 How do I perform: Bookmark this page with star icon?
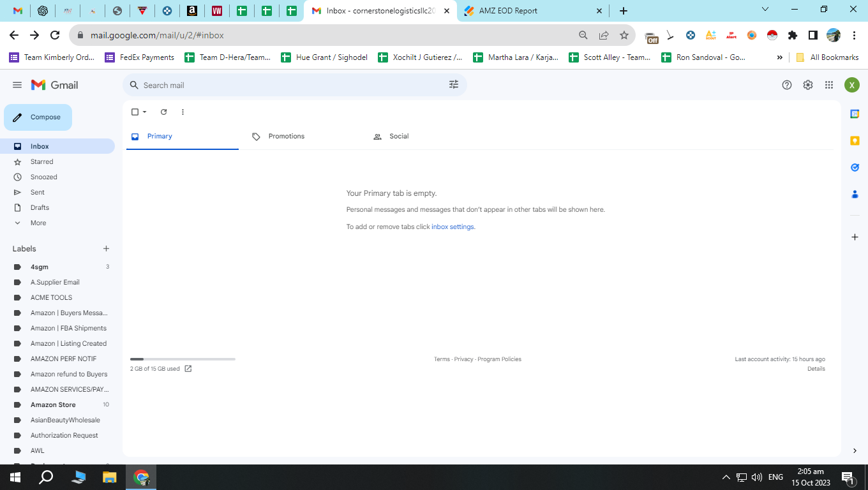(624, 35)
